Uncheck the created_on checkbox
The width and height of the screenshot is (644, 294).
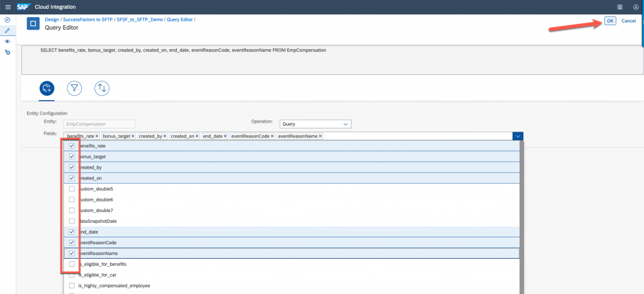coord(72,178)
